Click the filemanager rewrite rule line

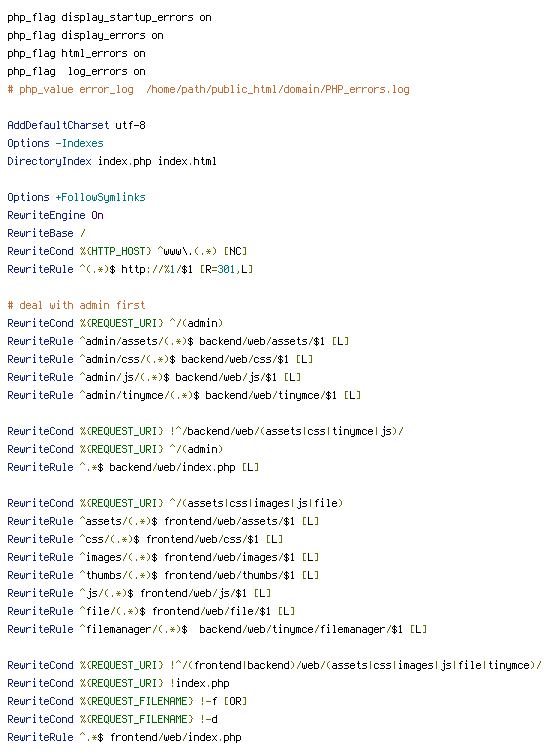[x=217, y=629]
